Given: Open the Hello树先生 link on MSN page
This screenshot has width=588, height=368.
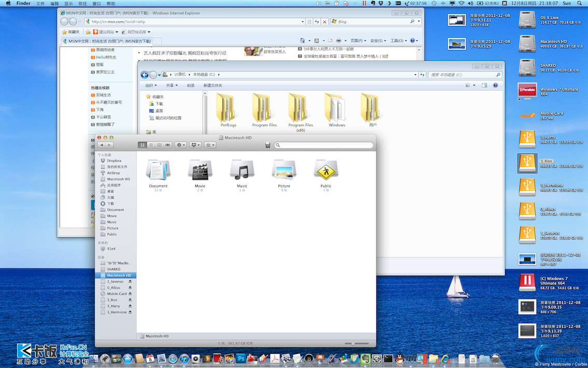Looking at the screenshot, I should coord(106,58).
